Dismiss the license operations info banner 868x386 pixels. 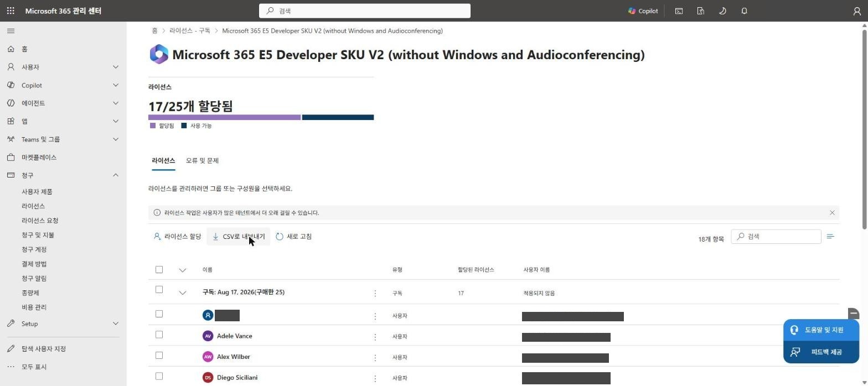(832, 213)
